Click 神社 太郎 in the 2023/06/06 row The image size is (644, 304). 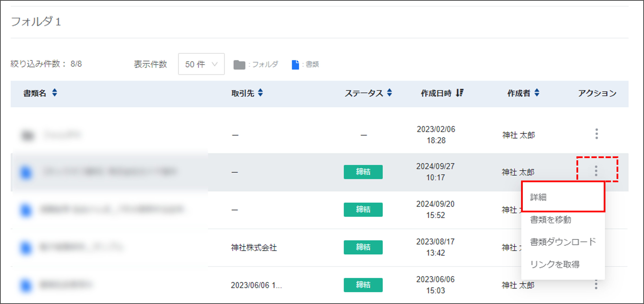point(518,285)
